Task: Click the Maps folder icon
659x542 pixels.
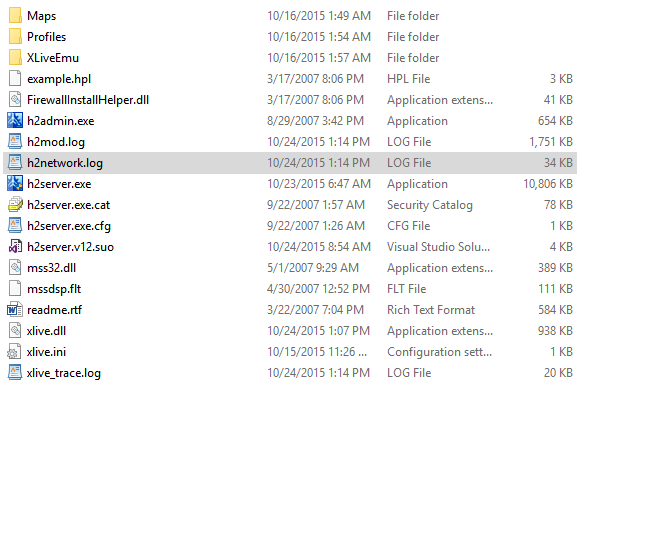Action: pos(15,16)
